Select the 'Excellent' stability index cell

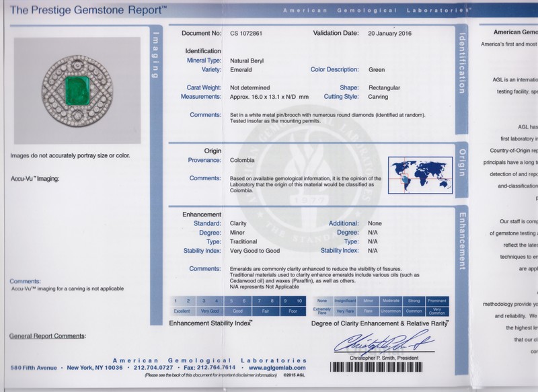click(182, 311)
